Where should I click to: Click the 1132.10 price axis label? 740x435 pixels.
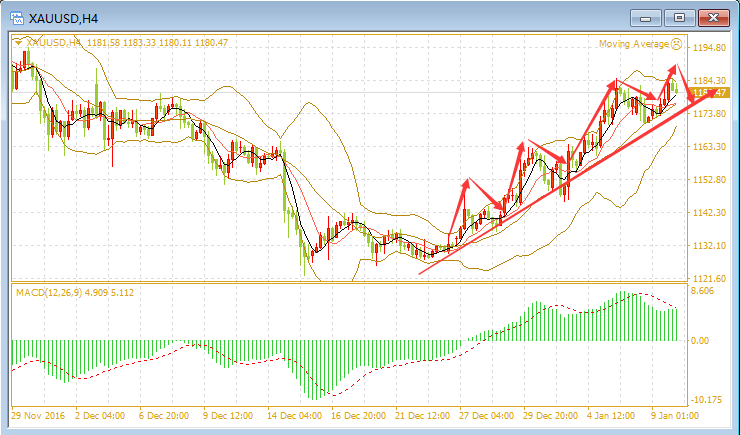[x=709, y=246]
